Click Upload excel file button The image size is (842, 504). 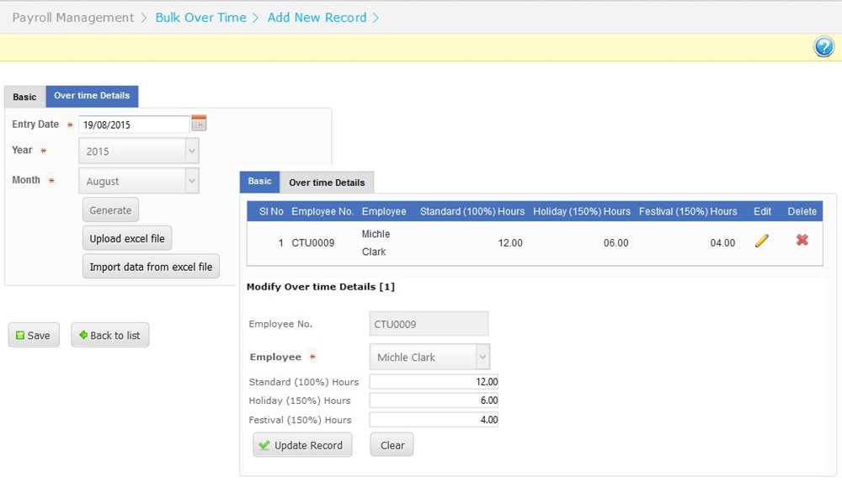coord(127,238)
